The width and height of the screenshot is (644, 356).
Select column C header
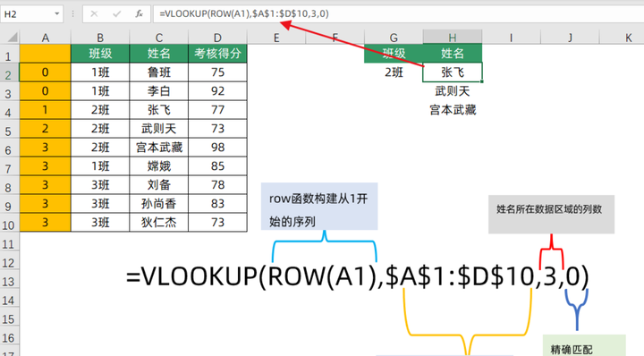[159, 38]
